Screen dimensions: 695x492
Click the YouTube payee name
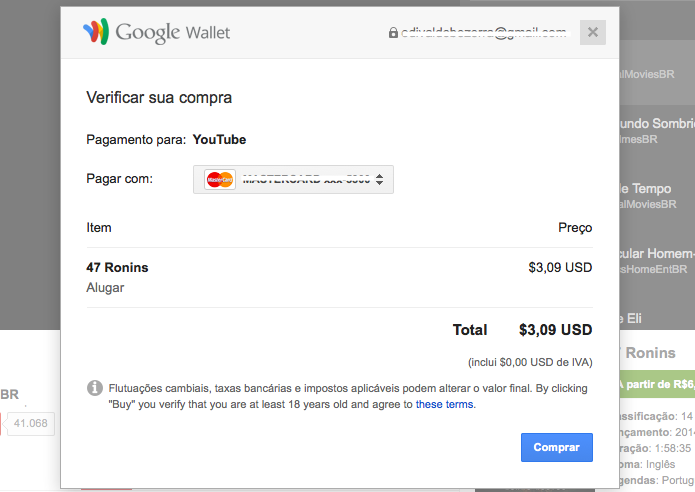click(x=219, y=140)
